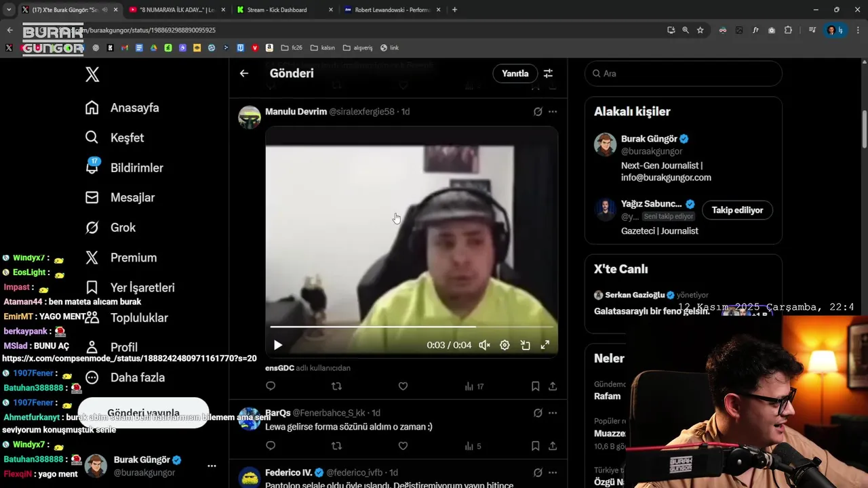
Task: Like Manulu Devrim's post
Action: tap(403, 386)
